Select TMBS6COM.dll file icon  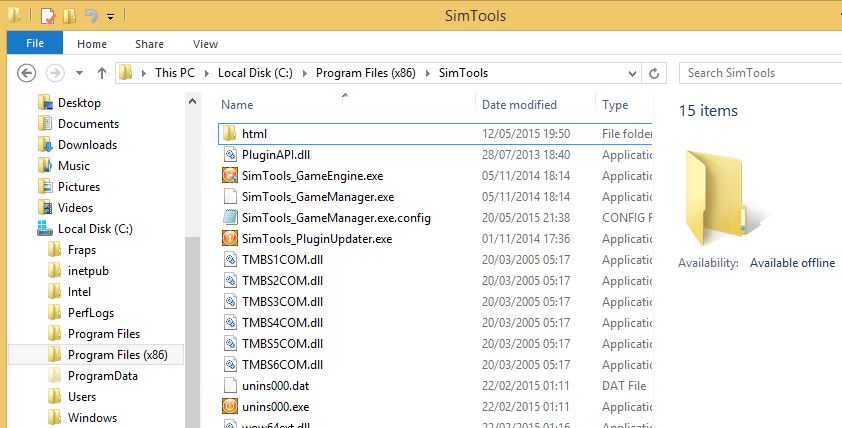tap(230, 364)
